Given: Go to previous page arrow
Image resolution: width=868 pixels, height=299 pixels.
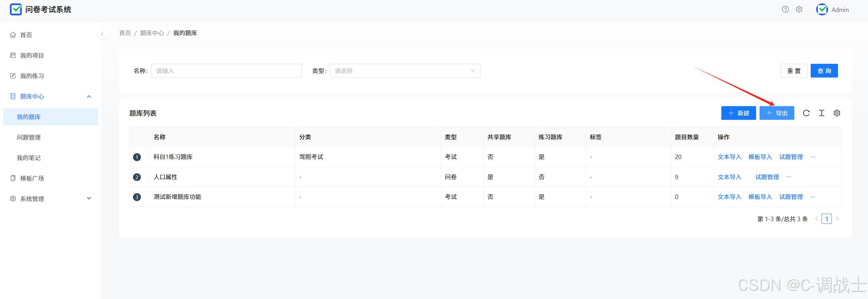Looking at the screenshot, I should pos(816,219).
